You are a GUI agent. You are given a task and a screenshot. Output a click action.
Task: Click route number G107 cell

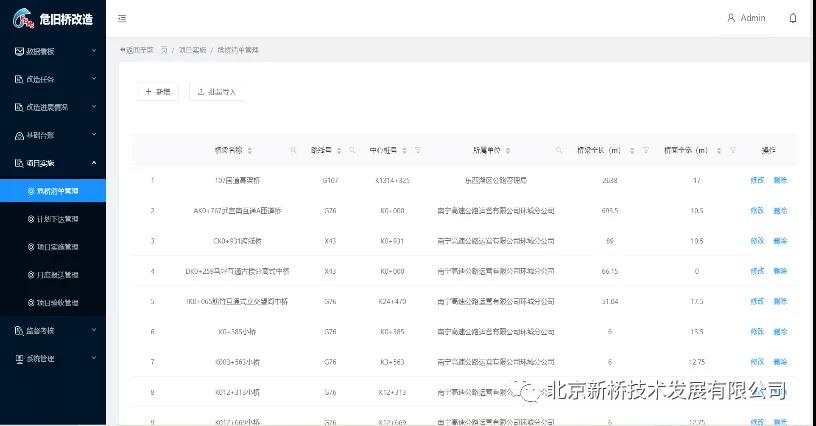tap(330, 180)
